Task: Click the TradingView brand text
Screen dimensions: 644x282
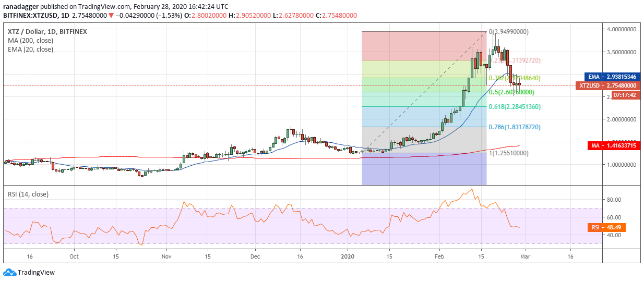Action: coord(36,273)
